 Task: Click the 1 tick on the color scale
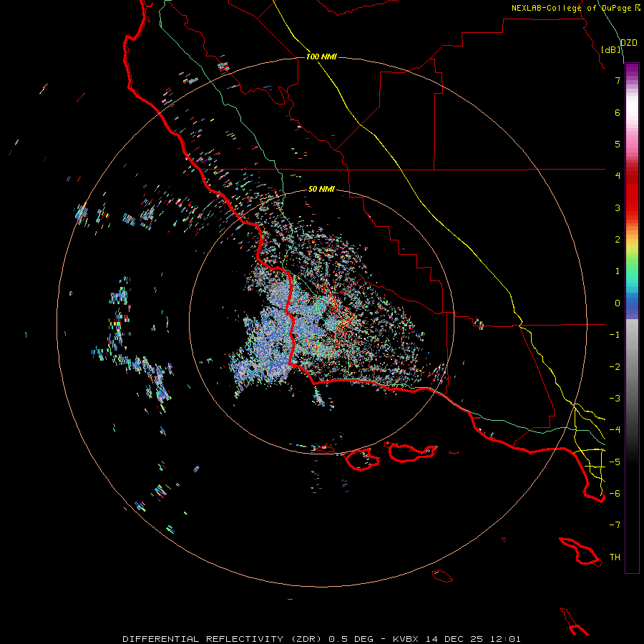point(618,271)
